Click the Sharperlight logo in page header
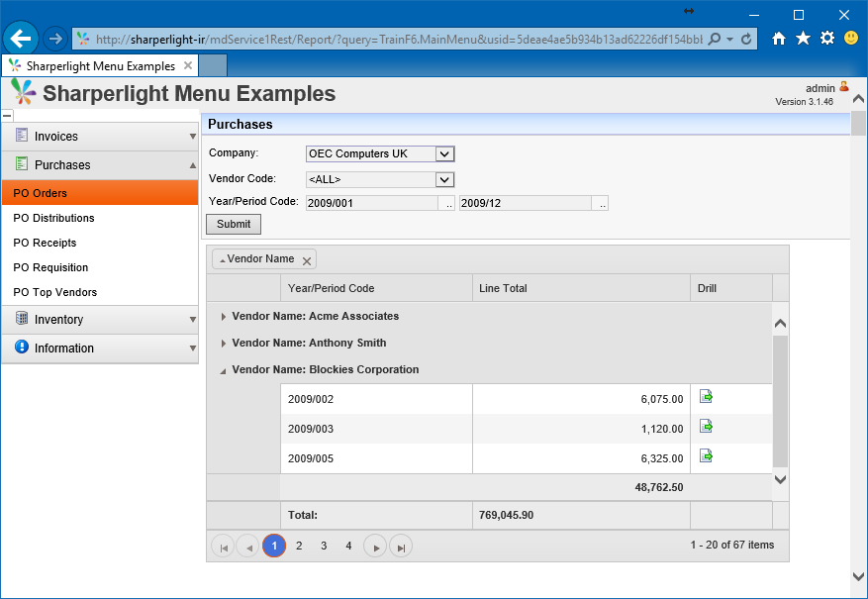 click(x=23, y=92)
